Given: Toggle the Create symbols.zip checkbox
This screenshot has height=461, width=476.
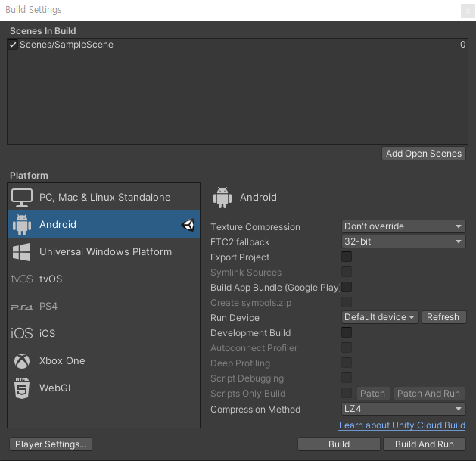Looking at the screenshot, I should [x=347, y=302].
